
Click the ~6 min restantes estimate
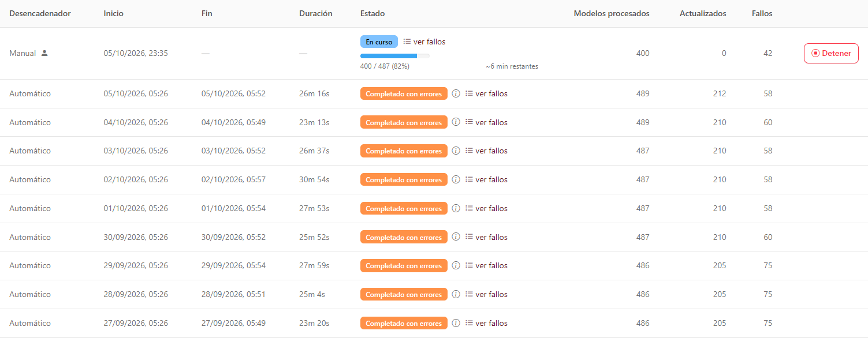coord(512,66)
